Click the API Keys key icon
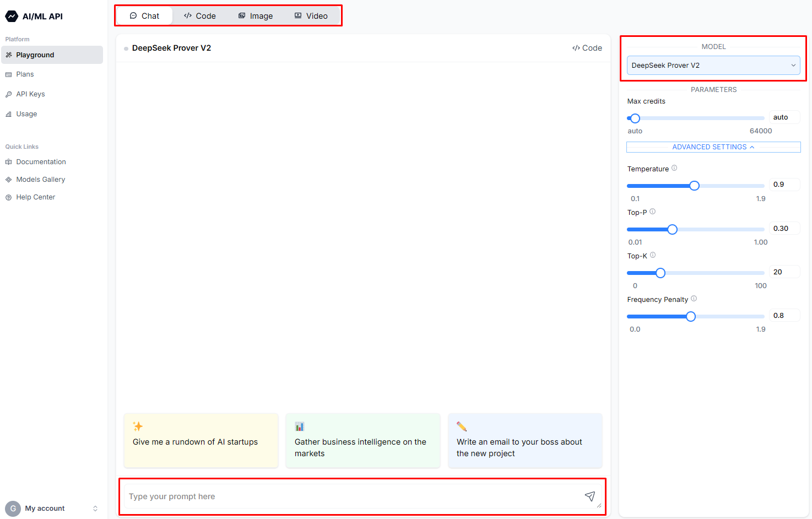 tap(9, 94)
